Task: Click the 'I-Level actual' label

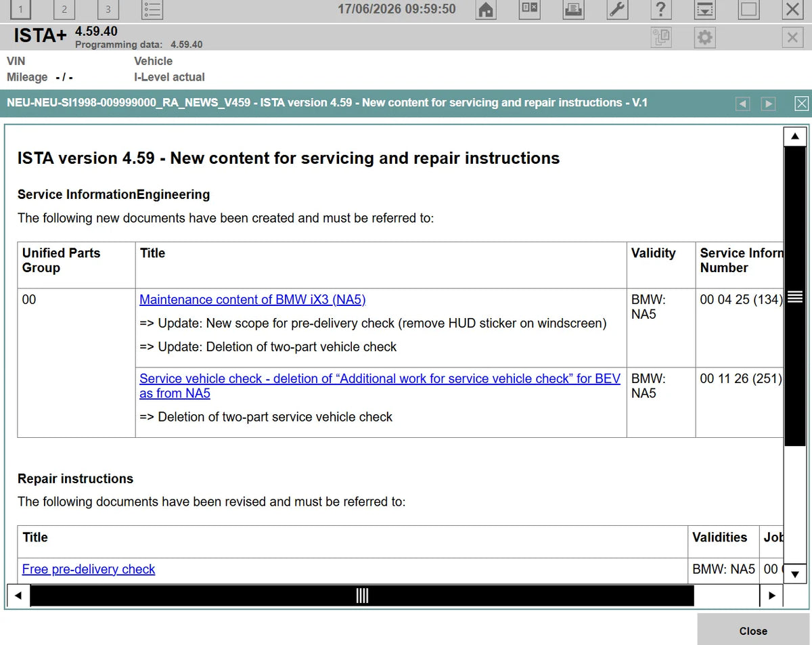Action: click(169, 77)
